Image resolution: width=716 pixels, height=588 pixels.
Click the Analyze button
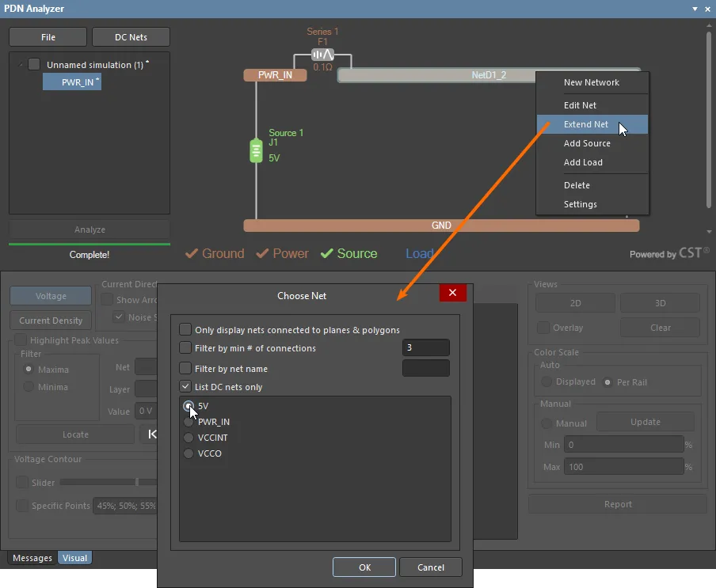(89, 230)
